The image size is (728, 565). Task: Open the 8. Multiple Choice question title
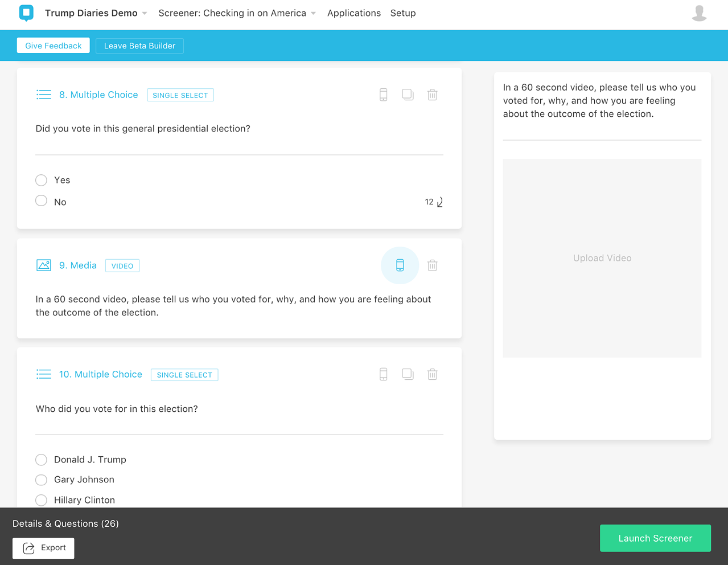(x=98, y=95)
